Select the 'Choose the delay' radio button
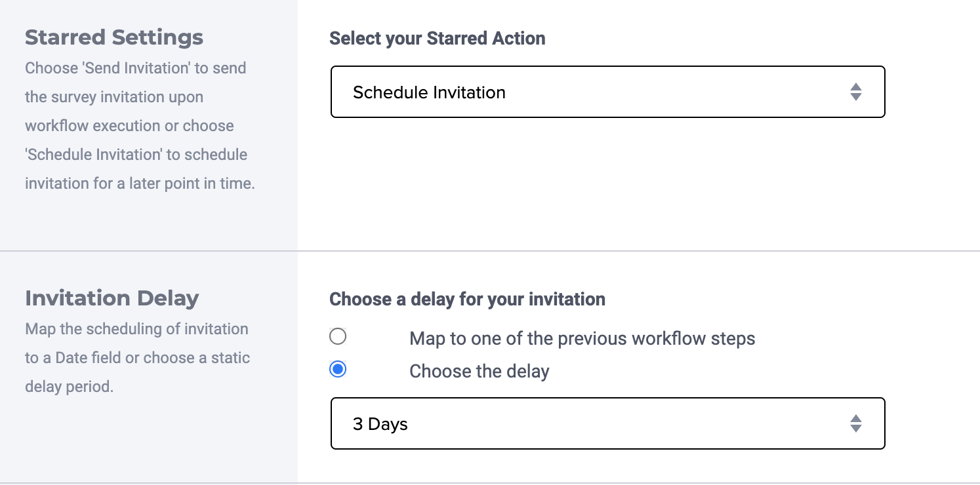The image size is (980, 485). point(338,370)
